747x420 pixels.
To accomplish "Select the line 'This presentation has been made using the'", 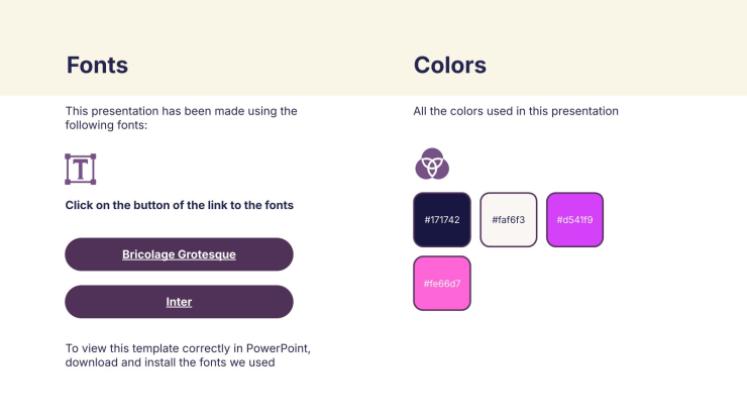I will 182,111.
